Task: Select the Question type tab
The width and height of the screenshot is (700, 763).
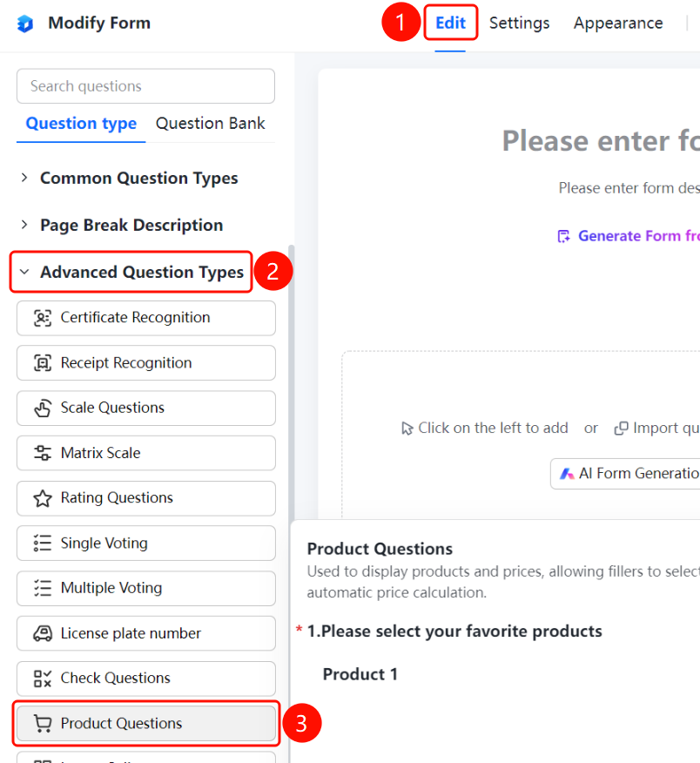Action: click(x=81, y=124)
